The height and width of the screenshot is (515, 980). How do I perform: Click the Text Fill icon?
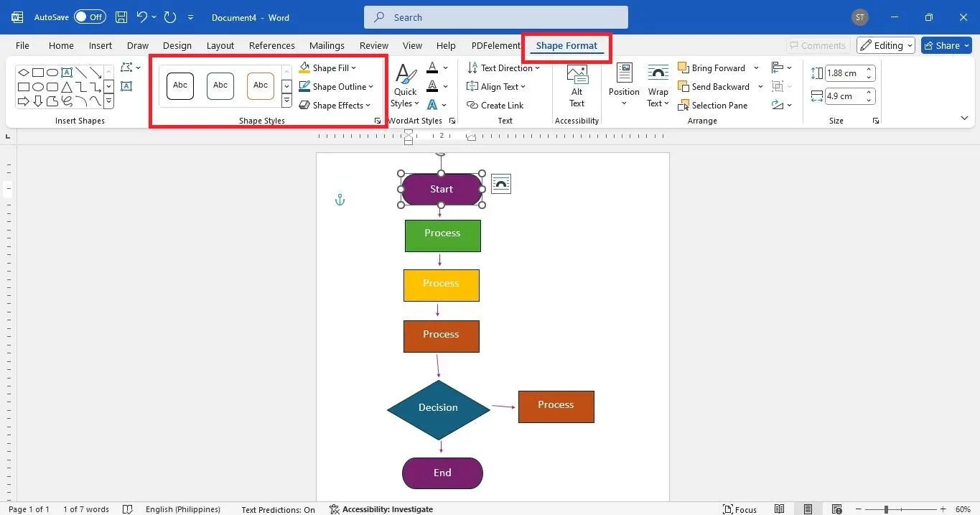click(432, 68)
